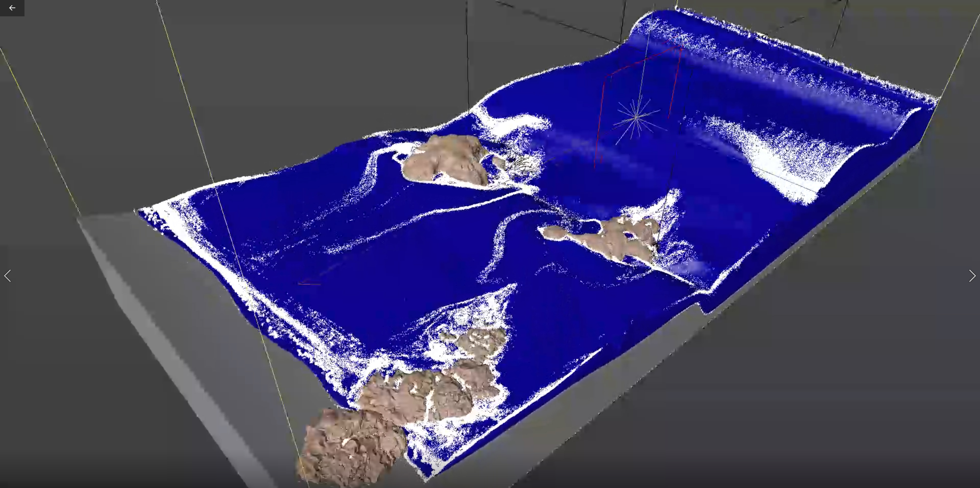Image resolution: width=980 pixels, height=488 pixels.
Task: Click the back arrow button
Action: coord(12,8)
